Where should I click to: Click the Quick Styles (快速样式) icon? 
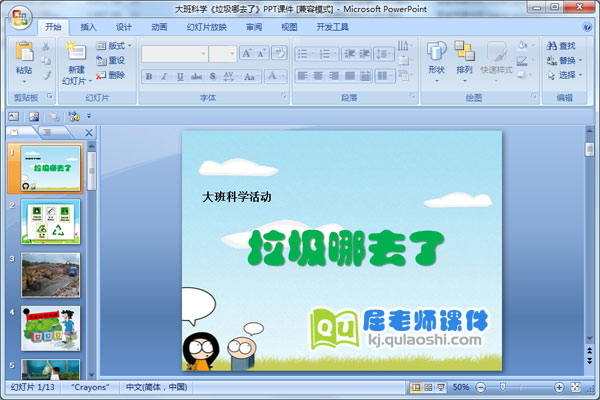497,51
